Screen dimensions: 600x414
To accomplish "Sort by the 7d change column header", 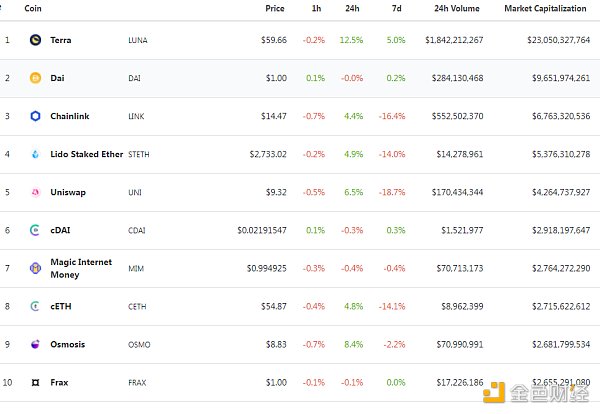I will [x=397, y=8].
